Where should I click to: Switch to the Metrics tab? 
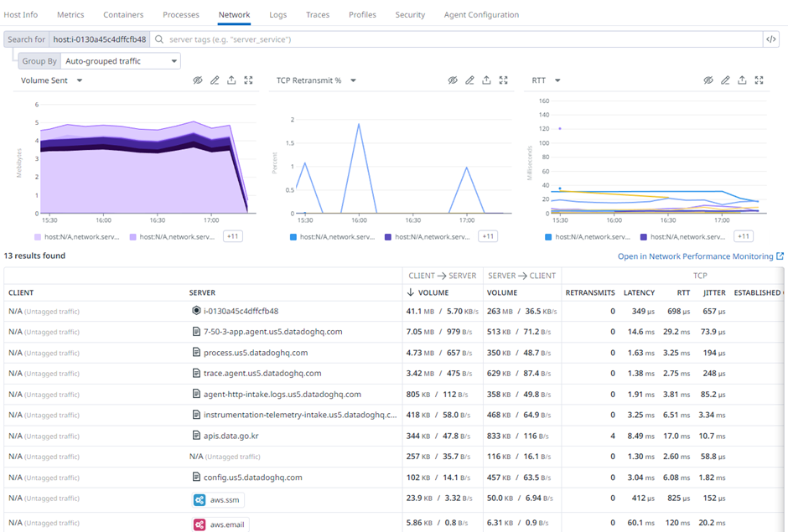pyautogui.click(x=70, y=14)
